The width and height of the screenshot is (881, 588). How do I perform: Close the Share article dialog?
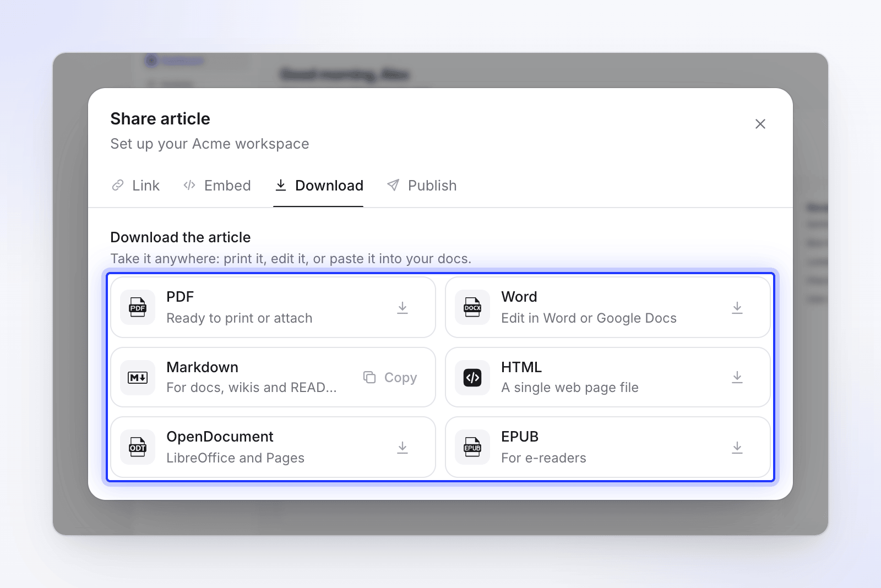(760, 124)
